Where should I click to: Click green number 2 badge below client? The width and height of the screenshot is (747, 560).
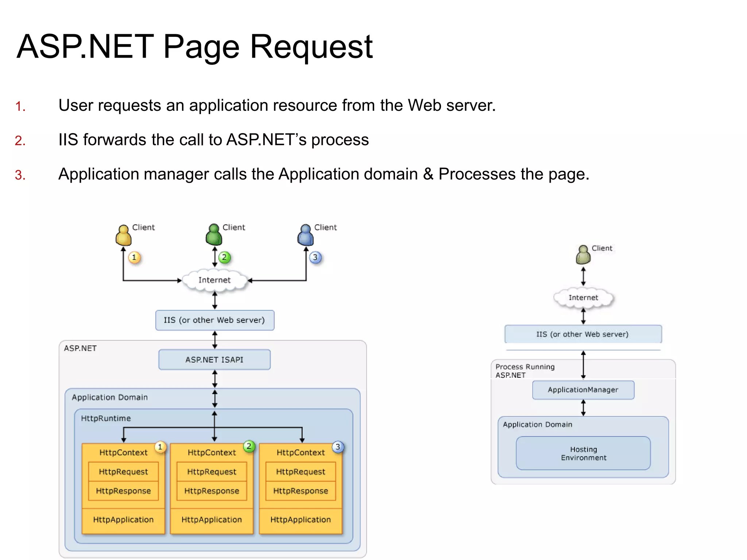(x=224, y=257)
